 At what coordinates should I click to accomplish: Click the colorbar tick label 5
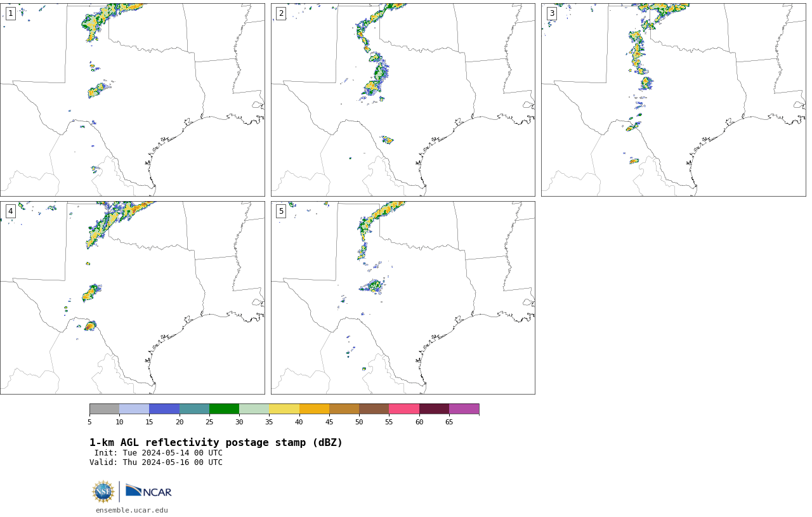pyautogui.click(x=89, y=422)
